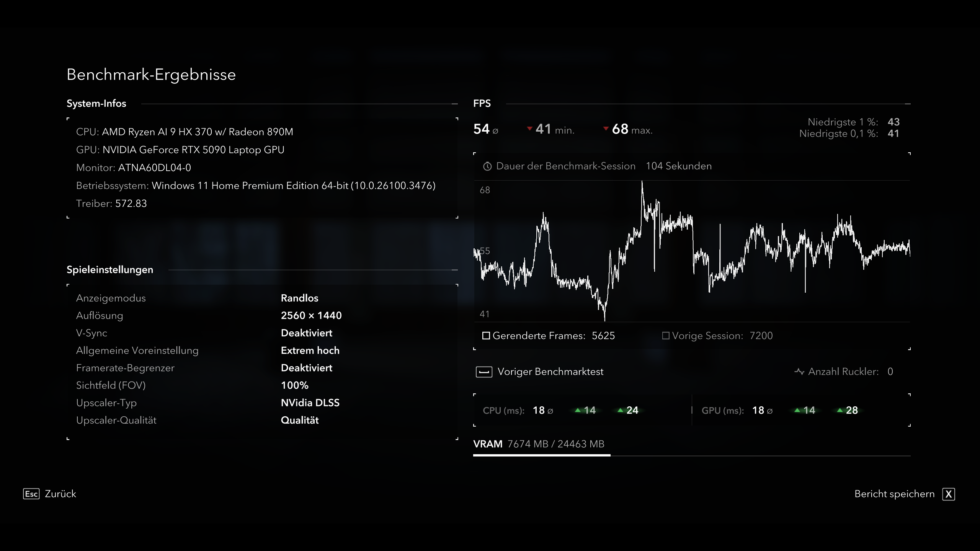This screenshot has height=551, width=980.
Task: Click the X key icon beside Bericht speichern
Action: click(948, 494)
